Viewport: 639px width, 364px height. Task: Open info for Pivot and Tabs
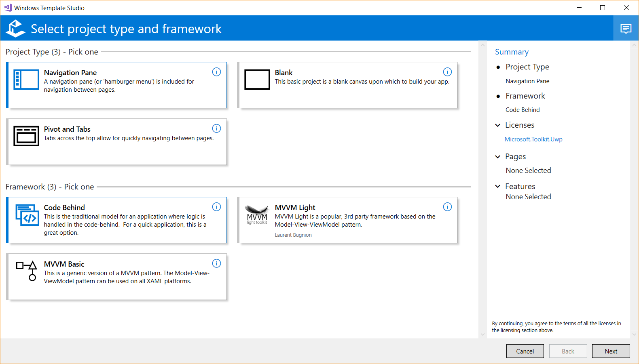pos(217,128)
